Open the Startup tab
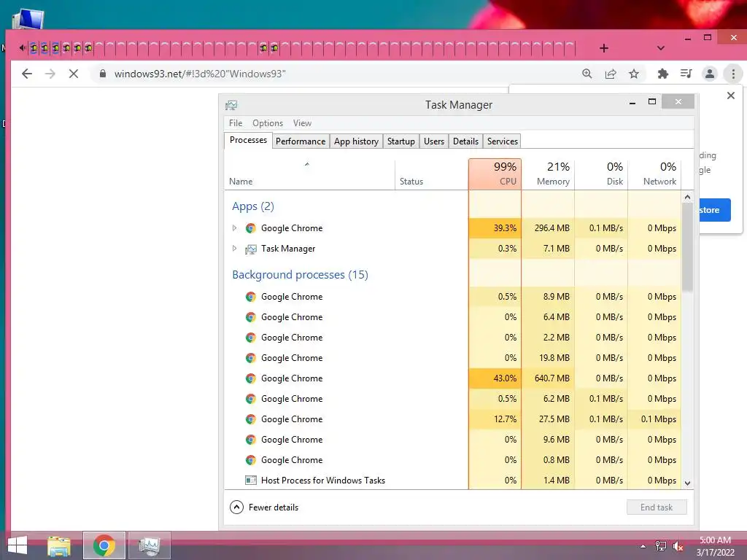 (401, 141)
